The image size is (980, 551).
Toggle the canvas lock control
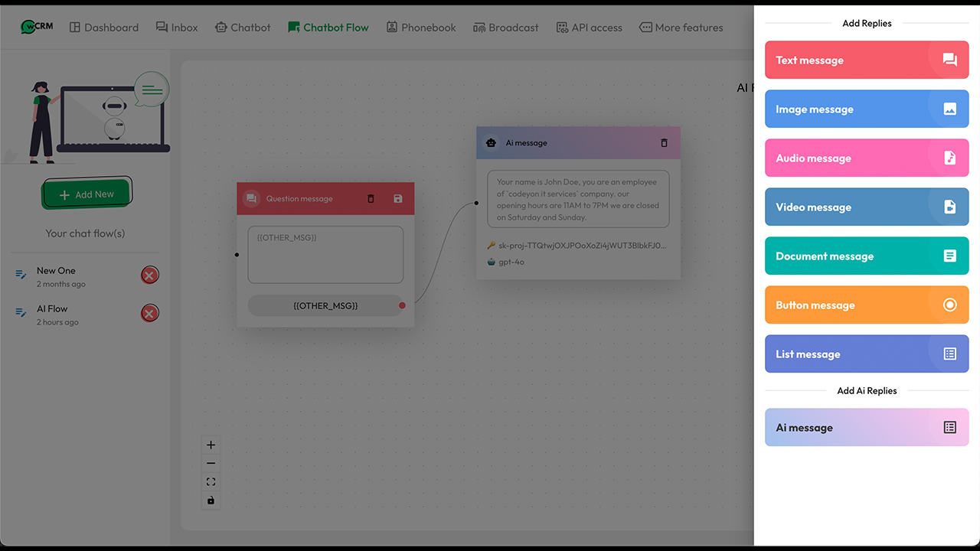click(211, 500)
